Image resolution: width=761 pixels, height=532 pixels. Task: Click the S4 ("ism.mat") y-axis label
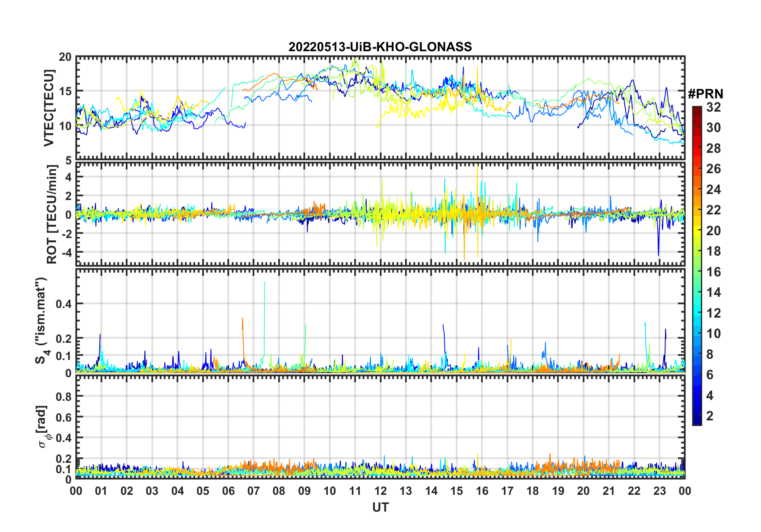point(42,320)
